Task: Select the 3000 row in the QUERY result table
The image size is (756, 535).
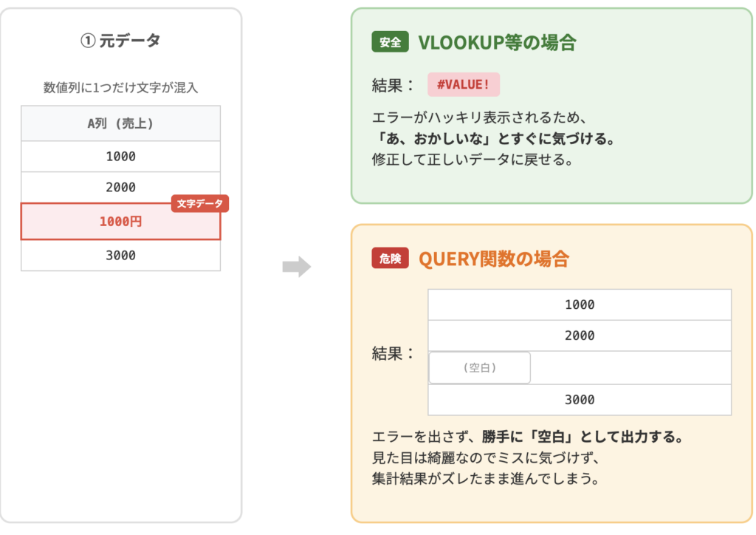Action: pyautogui.click(x=580, y=400)
